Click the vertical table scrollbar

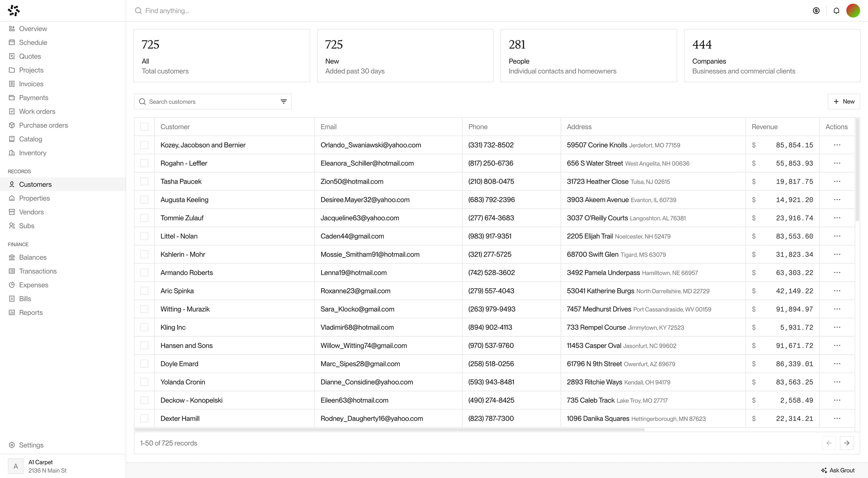pyautogui.click(x=857, y=170)
